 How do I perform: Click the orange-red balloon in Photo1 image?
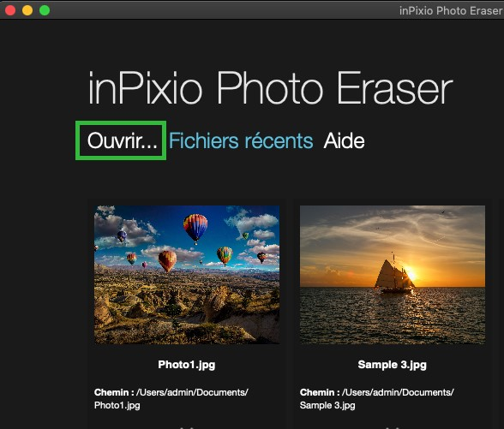(x=167, y=260)
